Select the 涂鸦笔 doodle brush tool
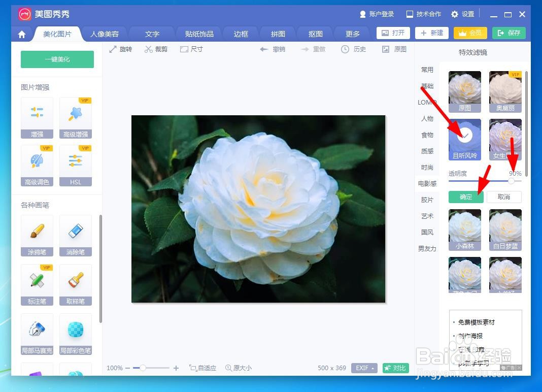The image size is (542, 392). point(37,236)
